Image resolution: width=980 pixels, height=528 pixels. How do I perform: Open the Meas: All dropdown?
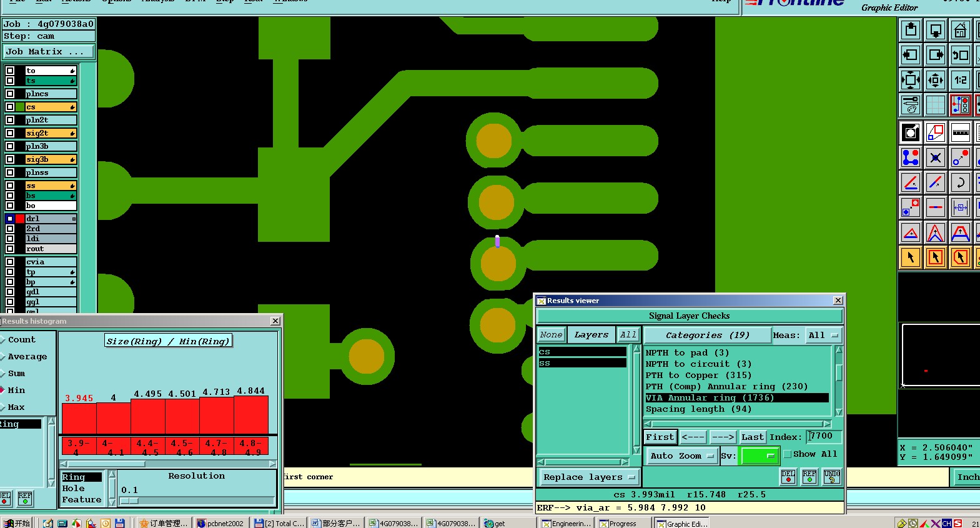823,336
